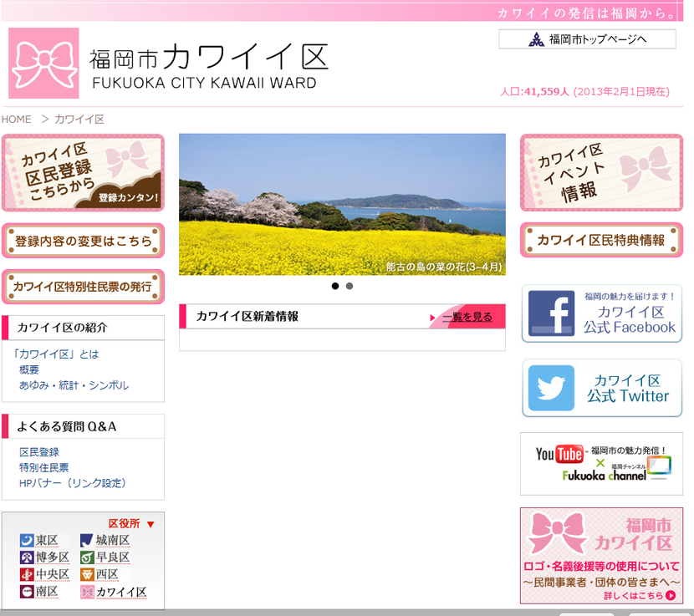This screenshot has height=616, width=694.
Task: Click the Fukuoka channel TV icon
Action: (659, 467)
